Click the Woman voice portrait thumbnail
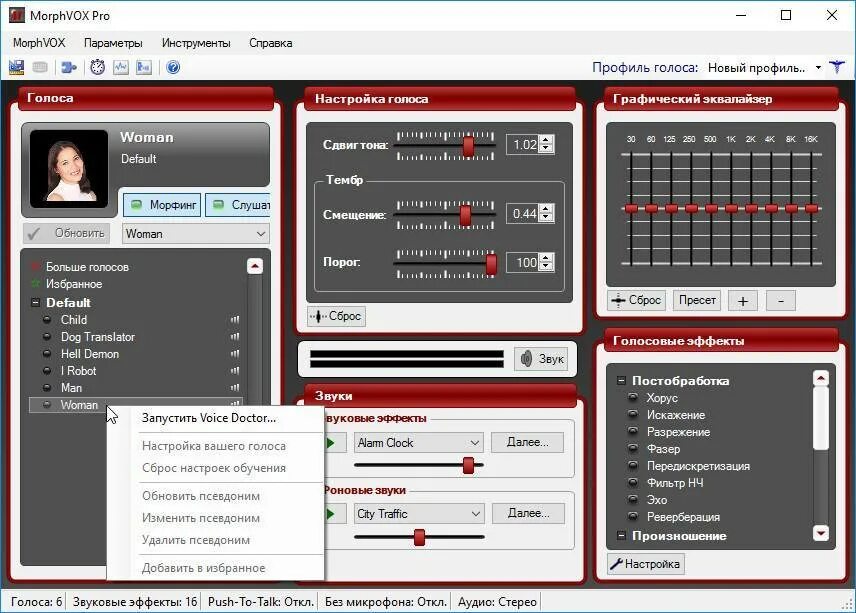The image size is (856, 613). click(69, 169)
